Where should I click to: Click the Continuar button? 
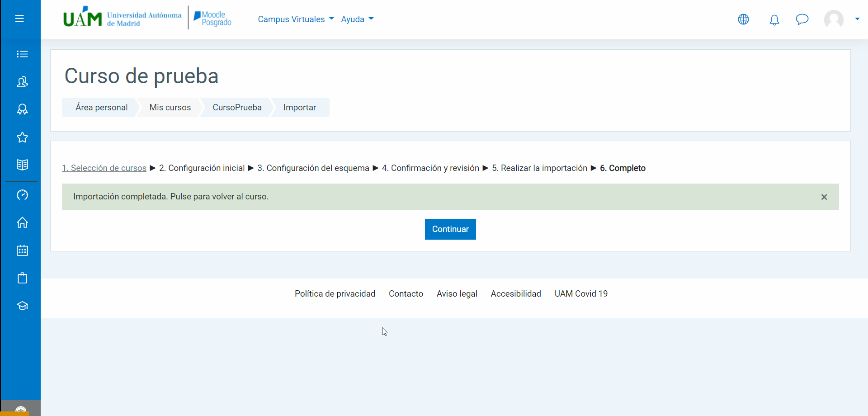click(x=450, y=229)
